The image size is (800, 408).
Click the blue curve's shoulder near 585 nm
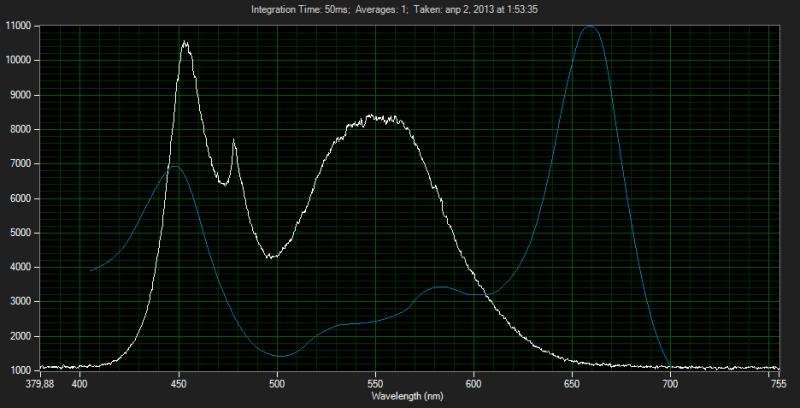point(441,287)
